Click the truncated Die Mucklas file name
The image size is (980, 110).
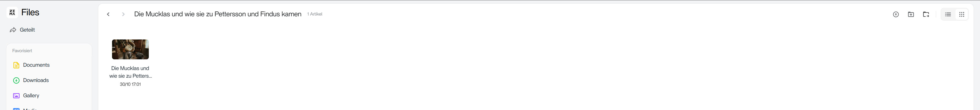coord(130,72)
